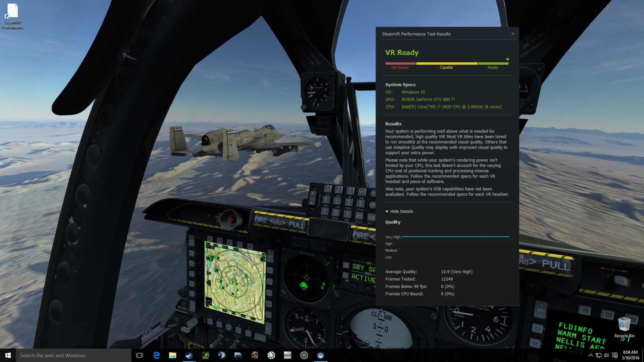Image resolution: width=644 pixels, height=362 pixels.
Task: Open the NVIDIA taskbar icon
Action: [x=205, y=355]
